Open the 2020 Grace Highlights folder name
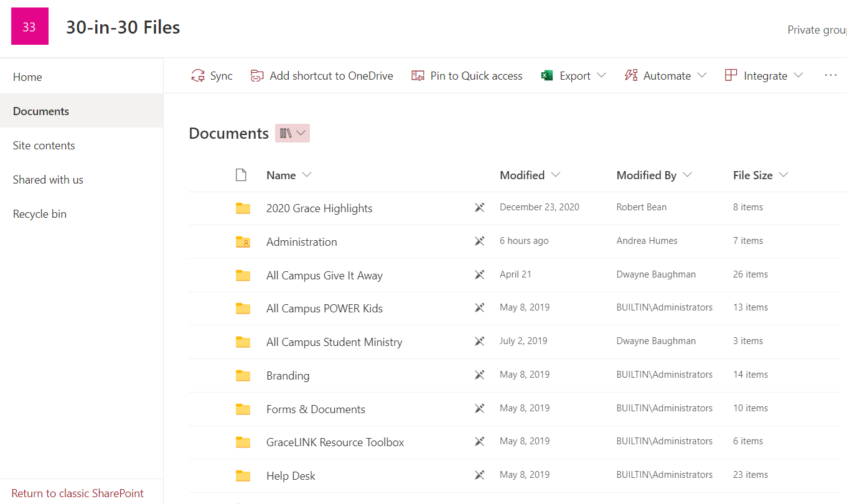Screen dimensions: 847x504 pyautogui.click(x=319, y=208)
